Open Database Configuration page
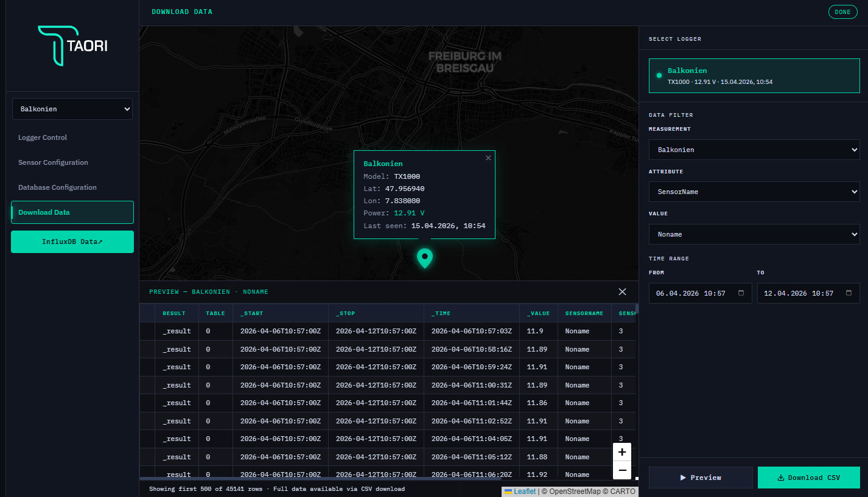Image resolution: width=868 pixels, height=497 pixels. [57, 187]
